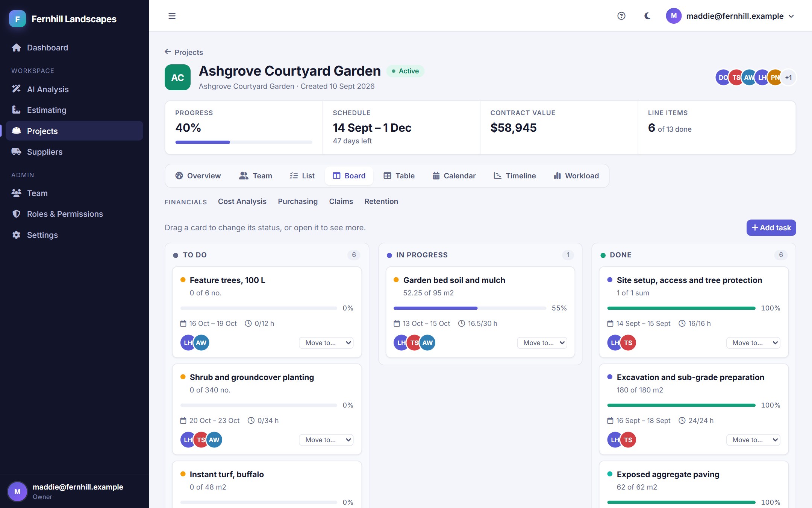Open Move to dropdown on Site setup card
The width and height of the screenshot is (812, 508).
[753, 343]
